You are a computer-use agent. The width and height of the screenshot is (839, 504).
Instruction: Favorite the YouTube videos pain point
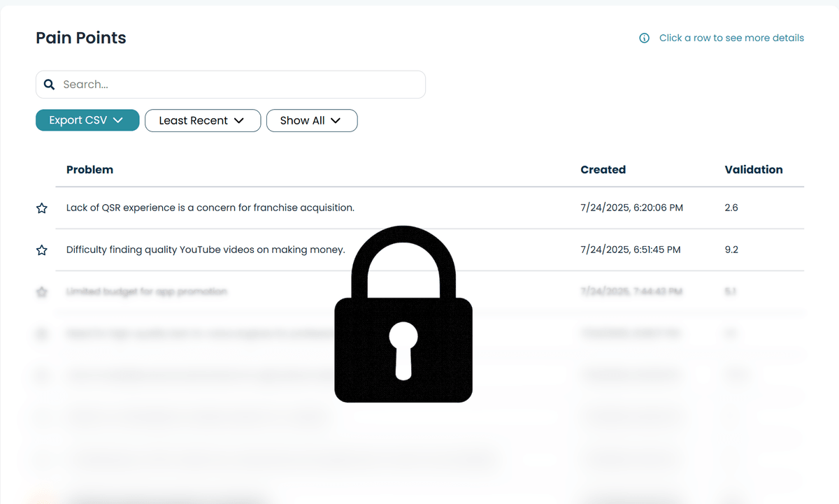tap(42, 250)
